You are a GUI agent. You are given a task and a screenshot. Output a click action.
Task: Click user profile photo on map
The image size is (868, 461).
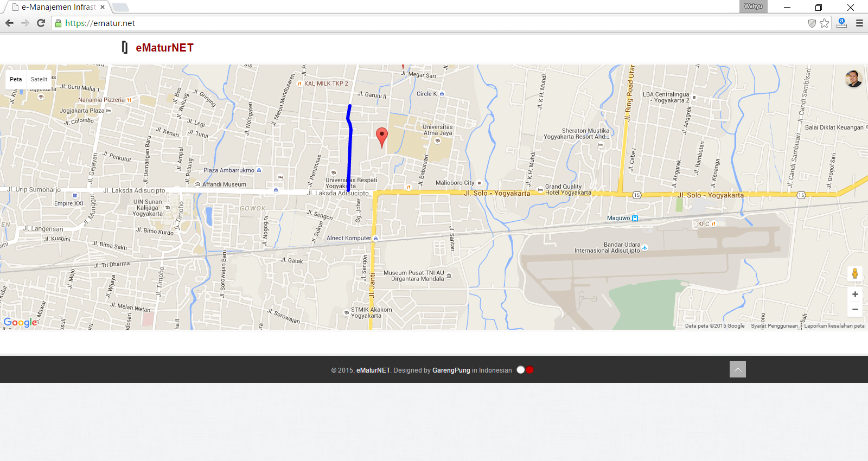pyautogui.click(x=853, y=79)
